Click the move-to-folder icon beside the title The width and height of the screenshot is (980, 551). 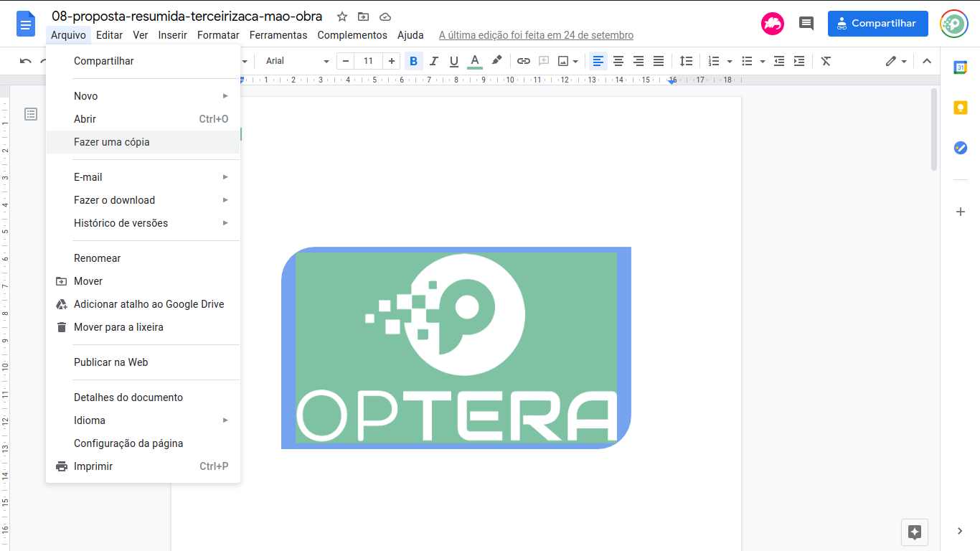pyautogui.click(x=364, y=17)
